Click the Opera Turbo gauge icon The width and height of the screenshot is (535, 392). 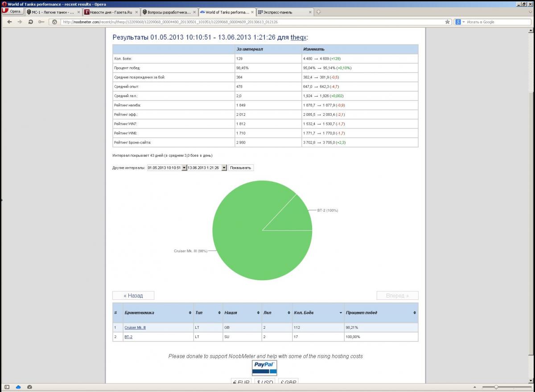click(x=29, y=387)
